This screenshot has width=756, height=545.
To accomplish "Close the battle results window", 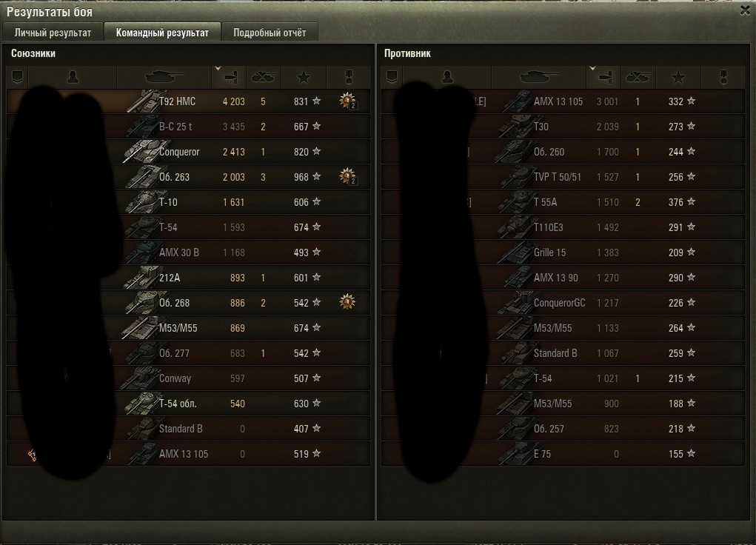I will point(745,10).
